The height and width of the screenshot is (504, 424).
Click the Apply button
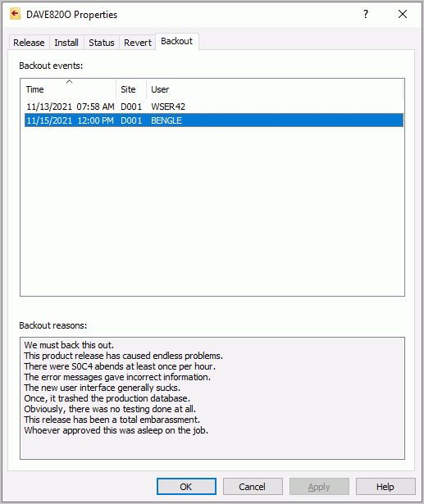pyautogui.click(x=319, y=487)
